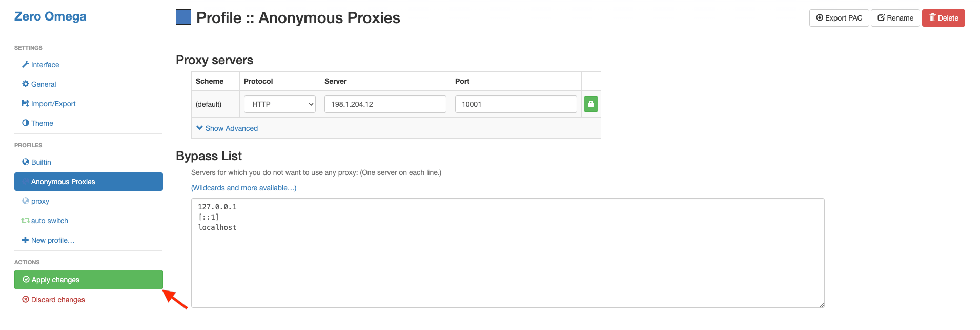Click the Theme half-circle icon
The width and height of the screenshot is (980, 330).
click(25, 123)
